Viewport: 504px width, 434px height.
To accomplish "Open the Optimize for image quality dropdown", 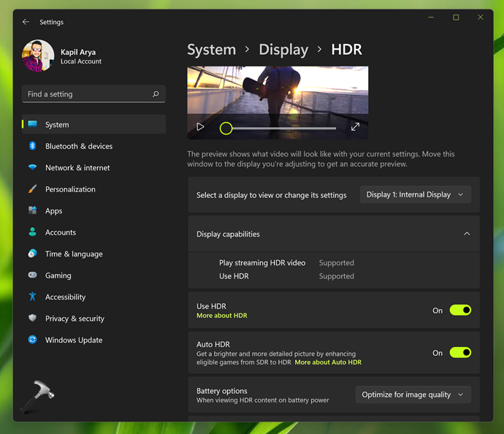I will 413,395.
